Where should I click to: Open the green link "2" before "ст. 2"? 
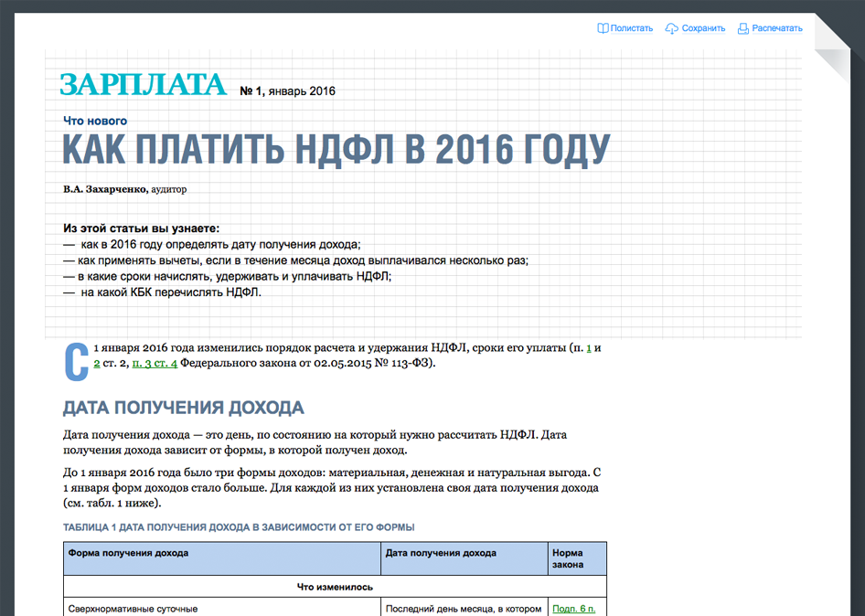click(97, 364)
